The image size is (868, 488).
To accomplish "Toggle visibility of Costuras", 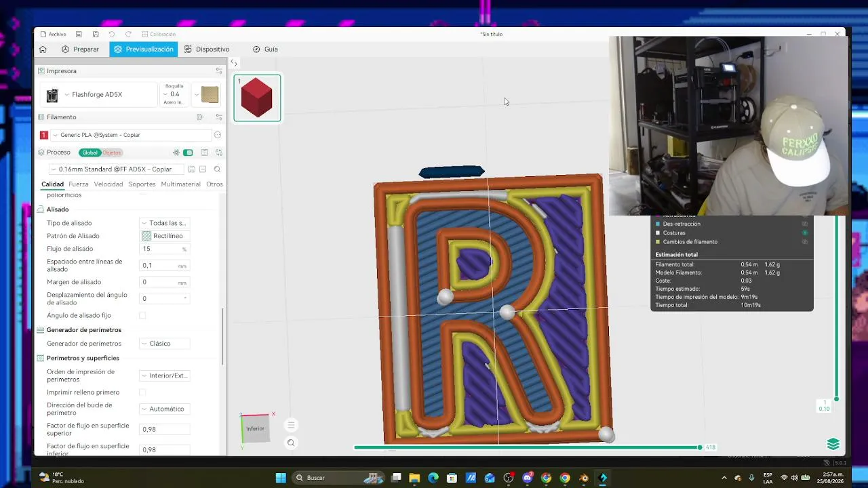I will (x=805, y=233).
